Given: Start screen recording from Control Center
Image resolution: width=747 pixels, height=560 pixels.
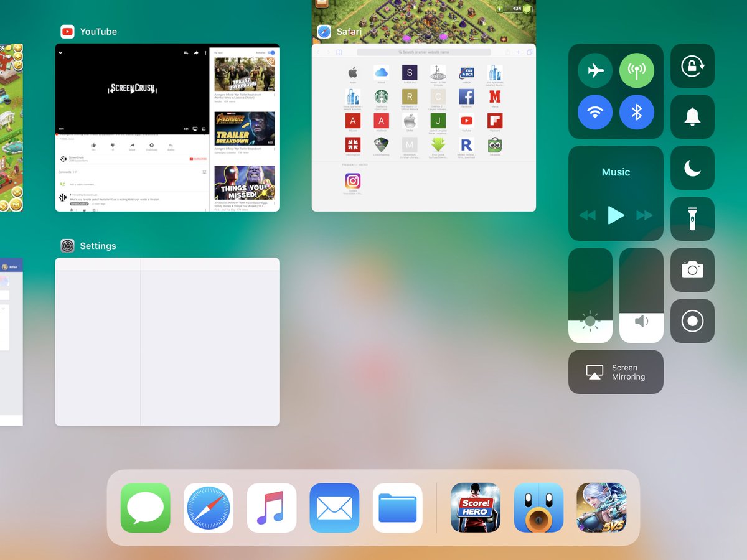Looking at the screenshot, I should [x=692, y=320].
